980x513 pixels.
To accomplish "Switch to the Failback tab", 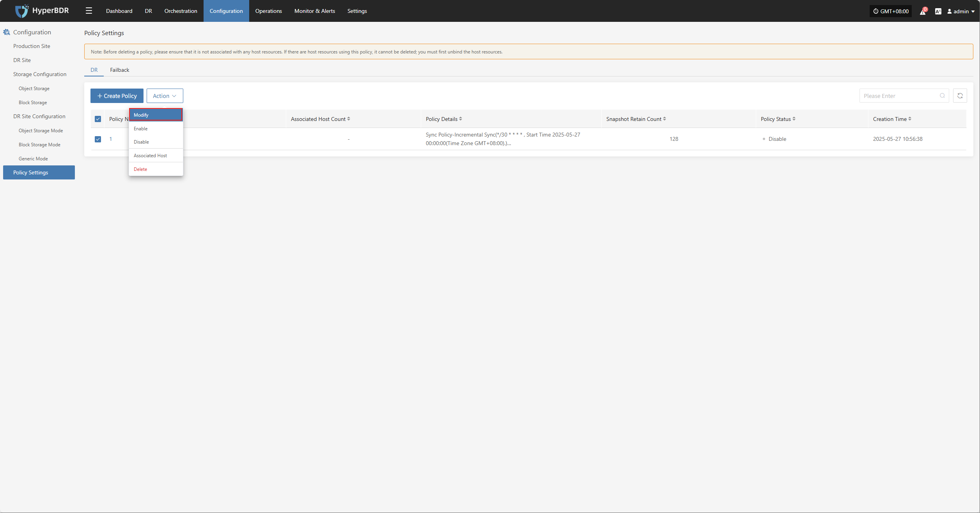I will click(x=119, y=70).
